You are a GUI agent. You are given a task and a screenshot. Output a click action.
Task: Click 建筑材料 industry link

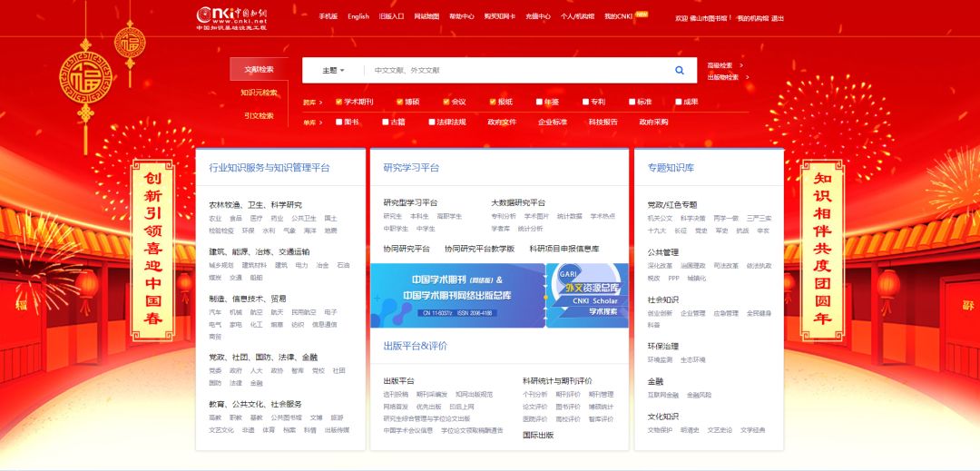click(x=254, y=265)
